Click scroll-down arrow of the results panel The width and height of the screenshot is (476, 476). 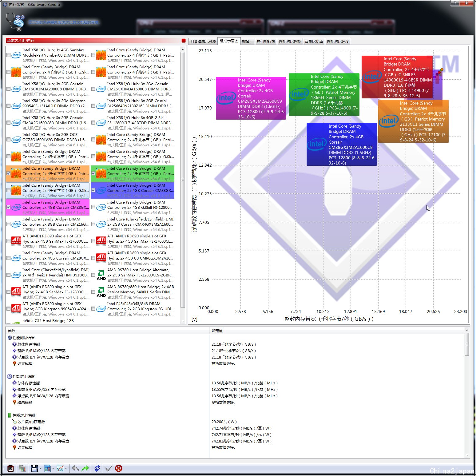pos(467,455)
